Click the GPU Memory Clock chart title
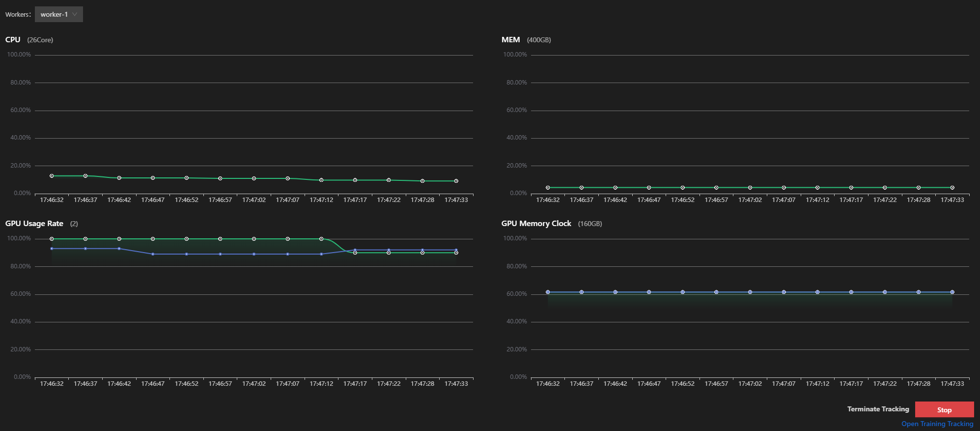This screenshot has width=980, height=431. click(x=536, y=224)
